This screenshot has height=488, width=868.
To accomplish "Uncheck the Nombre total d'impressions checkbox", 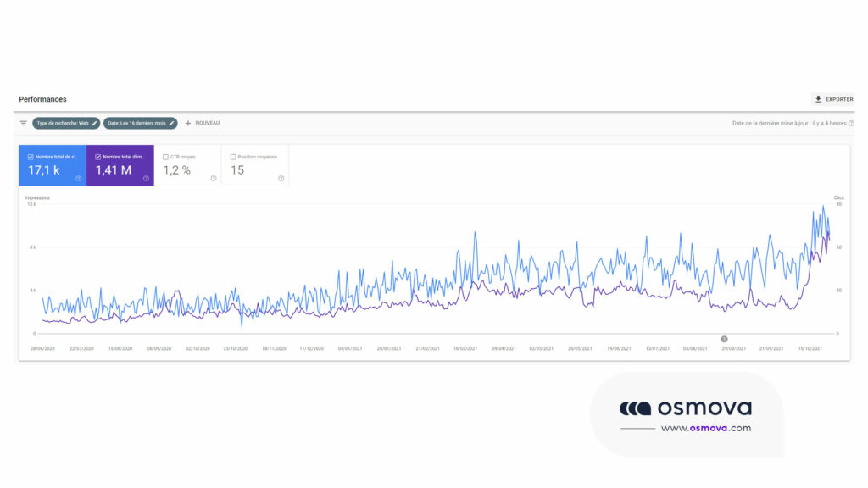I will [97, 156].
